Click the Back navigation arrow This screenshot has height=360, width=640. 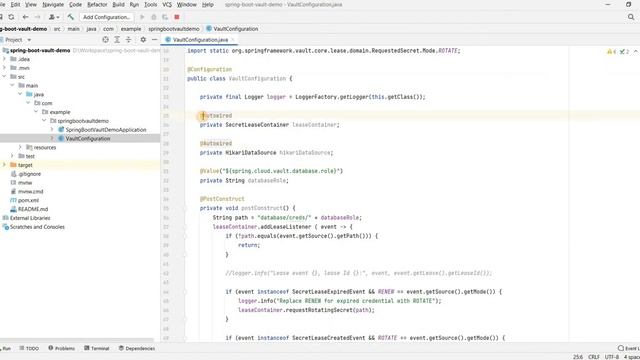(x=25, y=17)
